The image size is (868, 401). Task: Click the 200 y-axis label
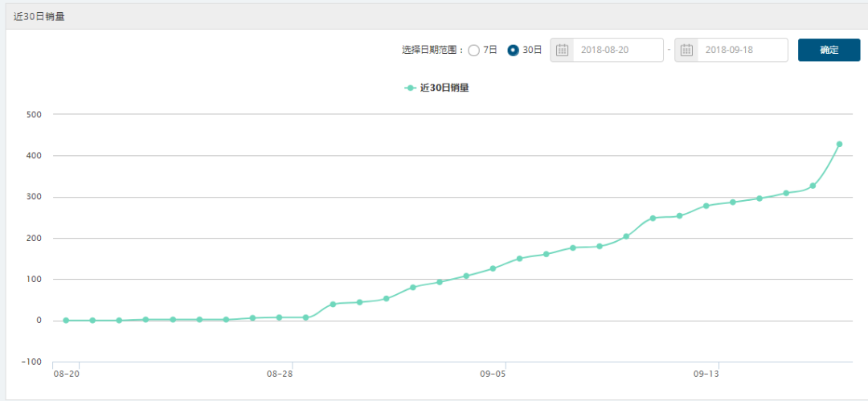click(35, 238)
